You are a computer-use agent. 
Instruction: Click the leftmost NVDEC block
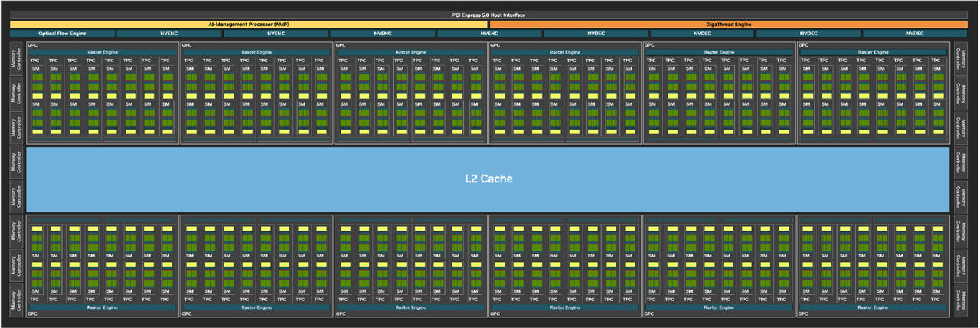596,34
